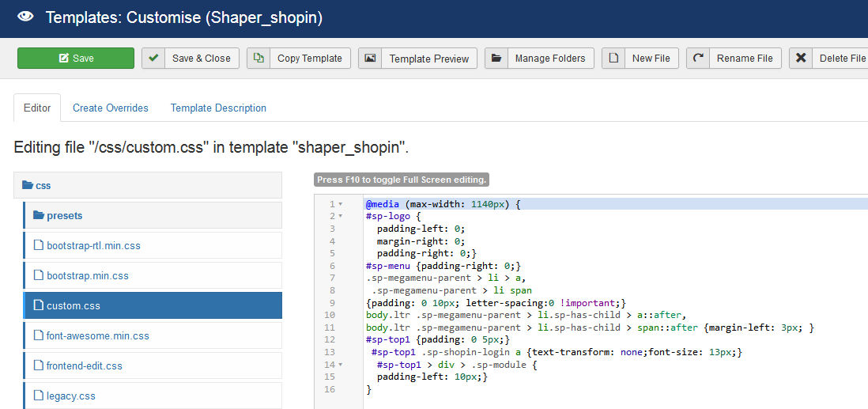Viewport: 868px width, 409px height.
Task: Open bootstrap.min.css file
Action: click(x=87, y=275)
